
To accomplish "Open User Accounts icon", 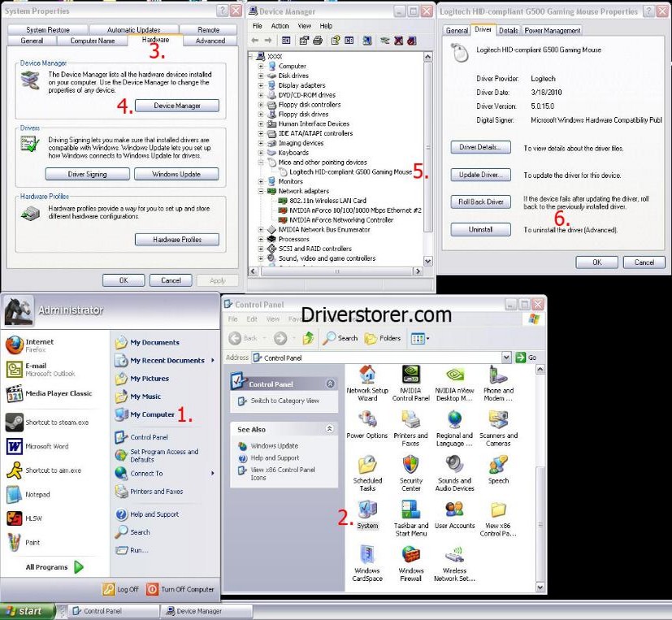I will 454,514.
